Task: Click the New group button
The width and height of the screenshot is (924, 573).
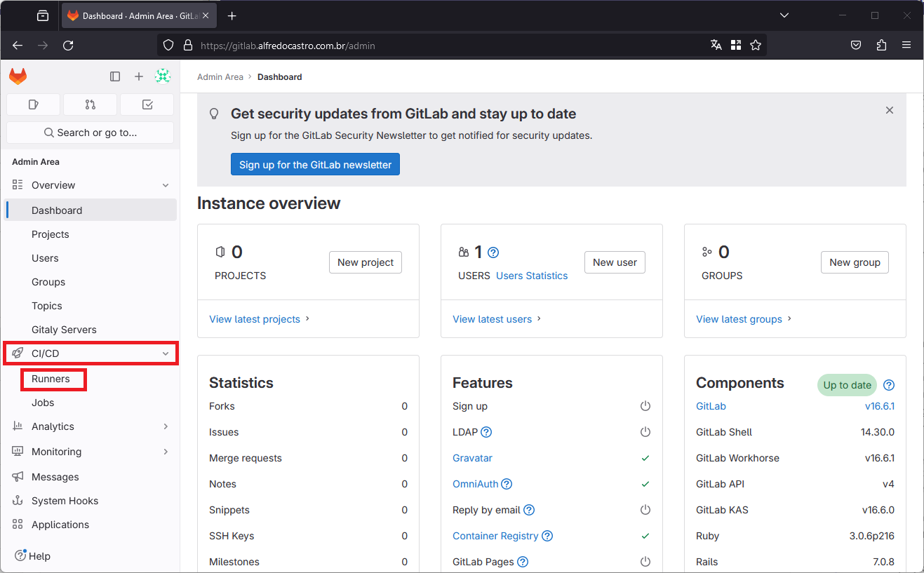Action: tap(855, 262)
